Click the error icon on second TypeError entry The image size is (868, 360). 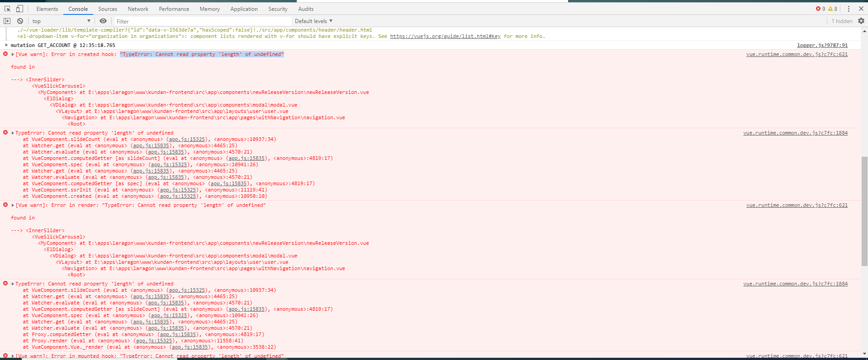pos(5,283)
